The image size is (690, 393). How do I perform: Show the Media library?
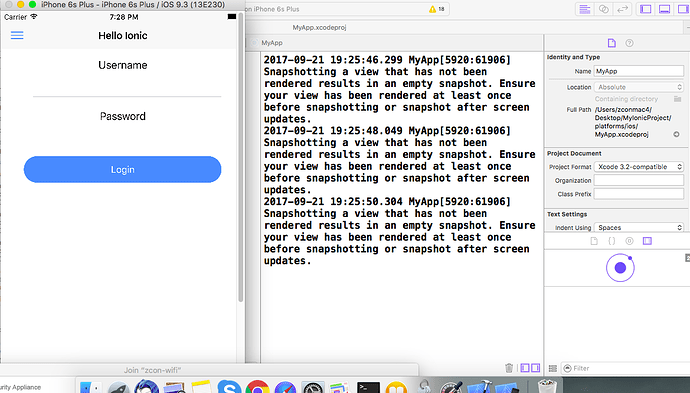tap(647, 241)
